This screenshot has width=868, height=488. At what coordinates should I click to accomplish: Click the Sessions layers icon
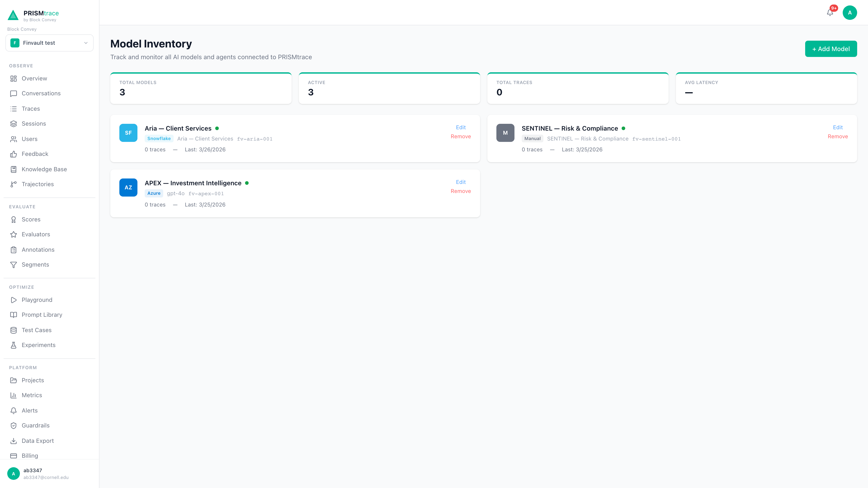pyautogui.click(x=14, y=124)
